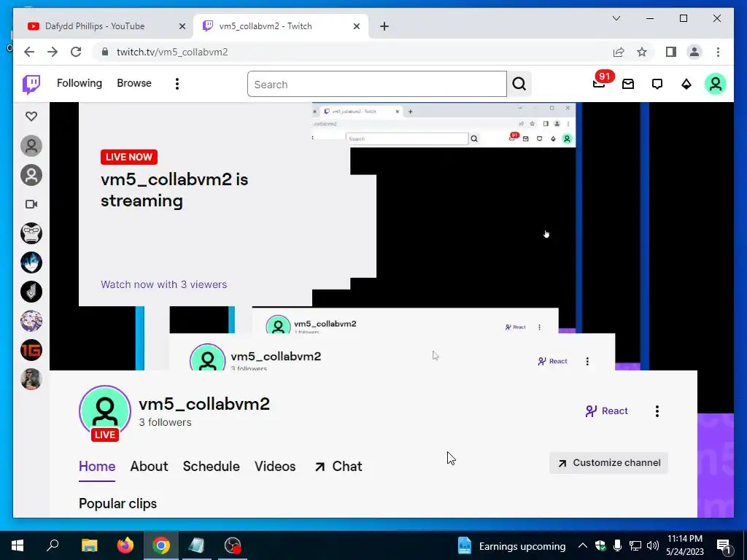
Task: Open the second gray avatar channel in sidebar
Action: pos(31,175)
